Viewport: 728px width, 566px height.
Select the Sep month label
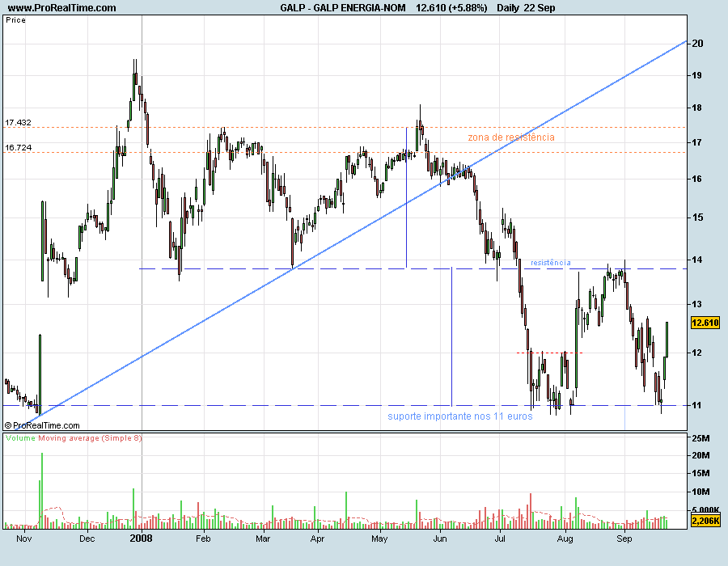[x=624, y=539]
